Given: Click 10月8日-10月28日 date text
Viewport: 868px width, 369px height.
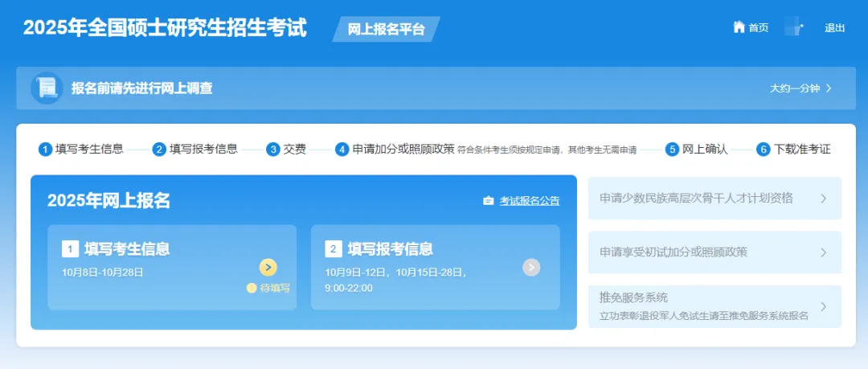Looking at the screenshot, I should (x=103, y=272).
